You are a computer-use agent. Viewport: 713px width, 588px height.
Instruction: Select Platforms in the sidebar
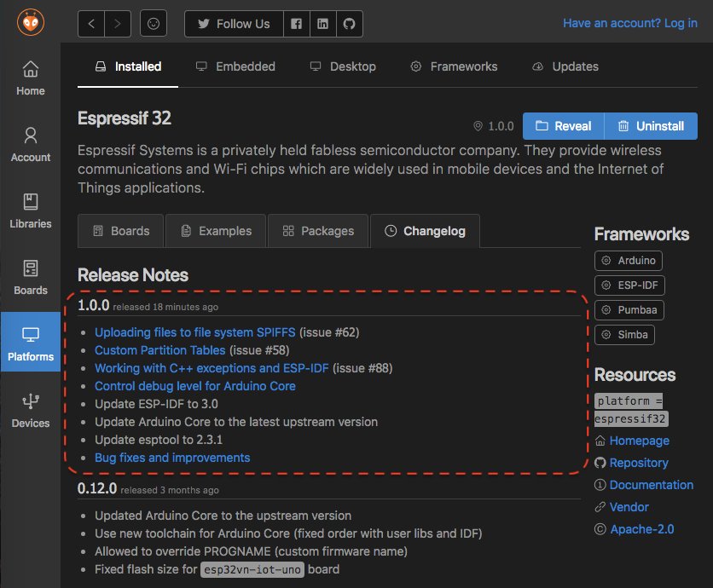point(31,342)
